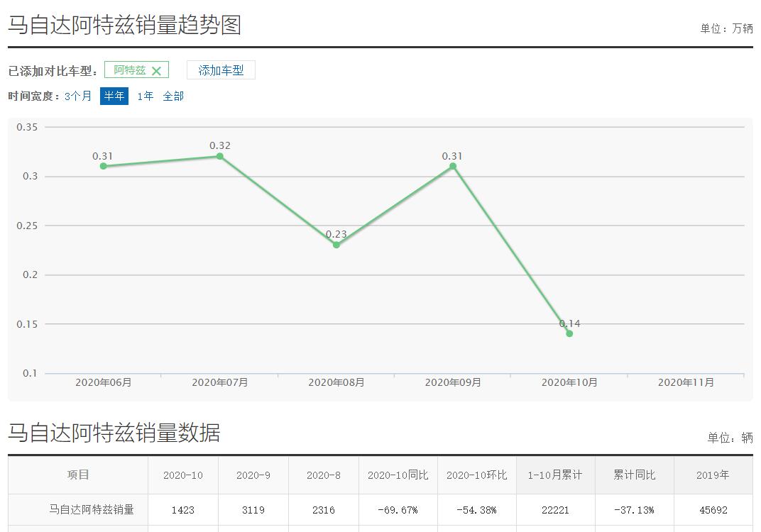Click the 1-10月累计 column header
The image size is (761, 532).
coord(554,475)
